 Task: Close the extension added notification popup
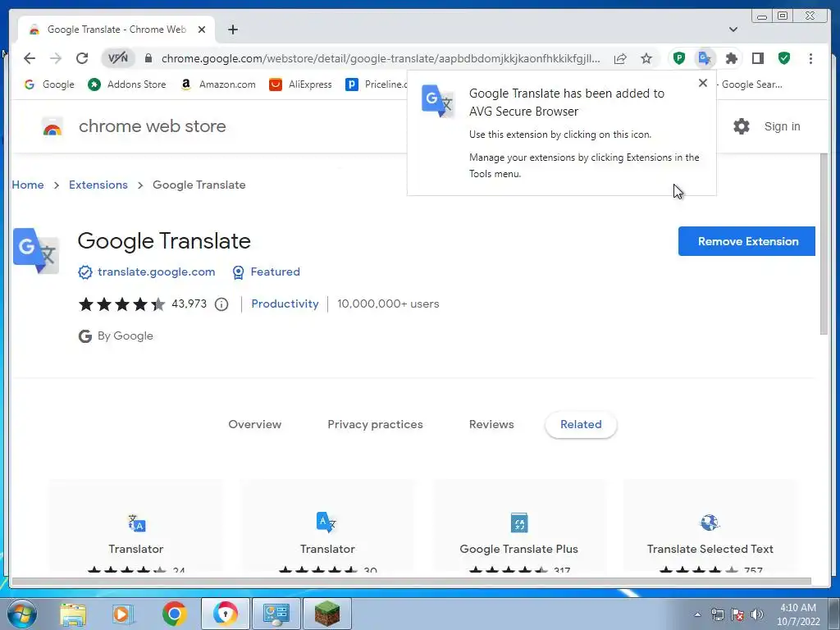pos(703,83)
